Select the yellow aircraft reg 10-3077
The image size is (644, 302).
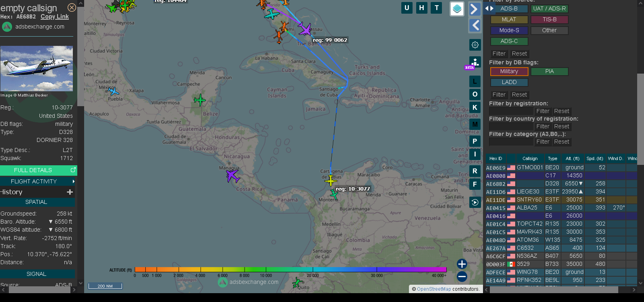click(x=330, y=180)
